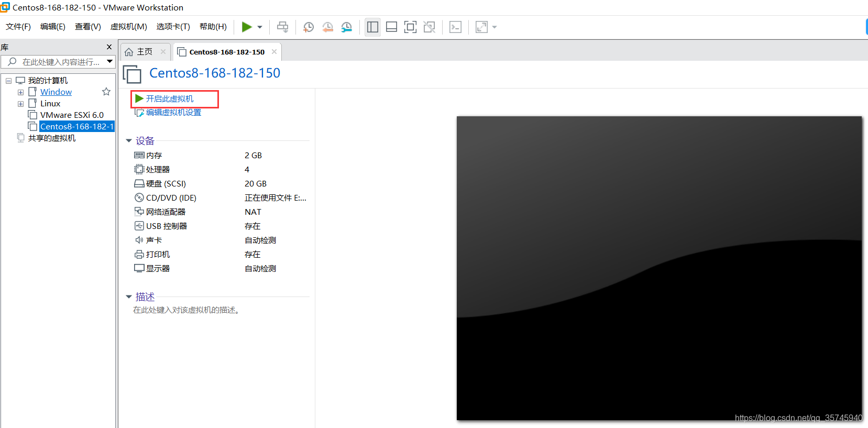Open the 查看(V) menu
This screenshot has height=428, width=868.
pos(88,27)
